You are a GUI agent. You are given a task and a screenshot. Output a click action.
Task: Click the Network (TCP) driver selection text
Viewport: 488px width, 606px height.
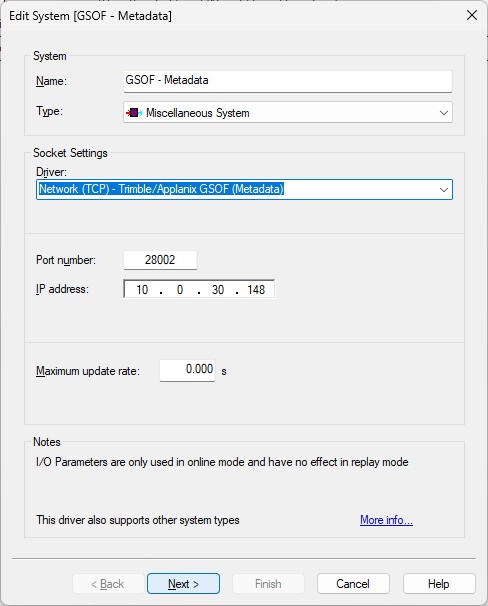(162, 189)
